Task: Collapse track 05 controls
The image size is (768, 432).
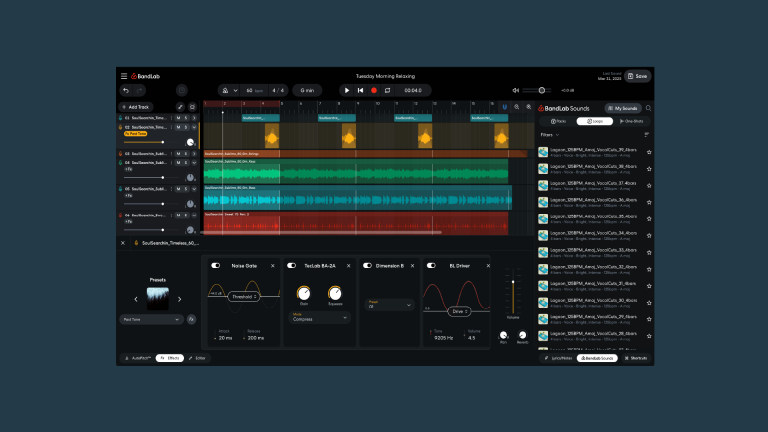Action: coord(194,189)
